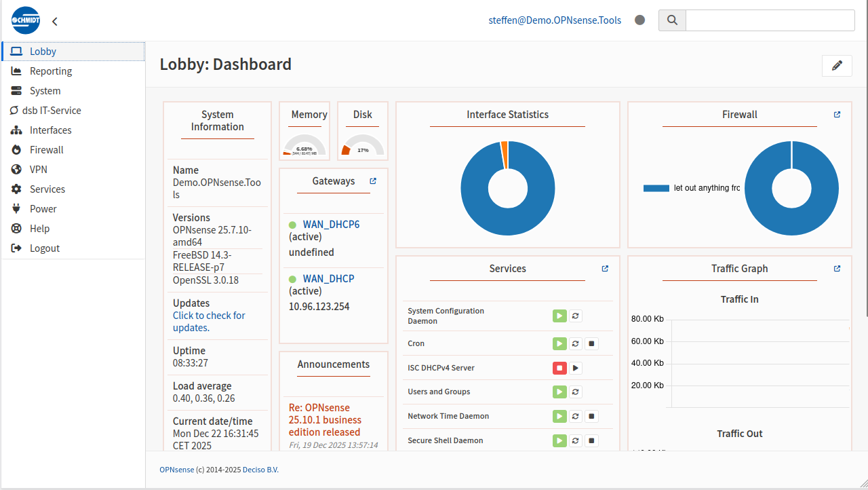Image resolution: width=868 pixels, height=490 pixels.
Task: Click the pencil edit dashboard icon
Action: click(837, 66)
